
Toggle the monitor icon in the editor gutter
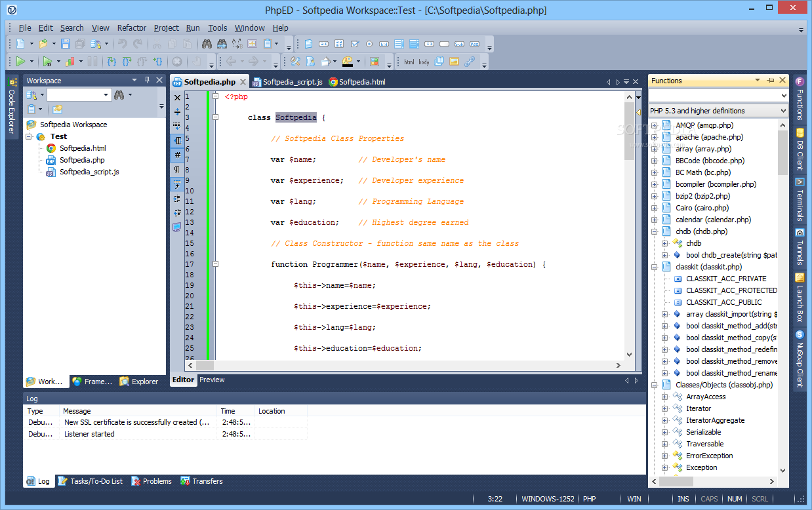(x=177, y=227)
